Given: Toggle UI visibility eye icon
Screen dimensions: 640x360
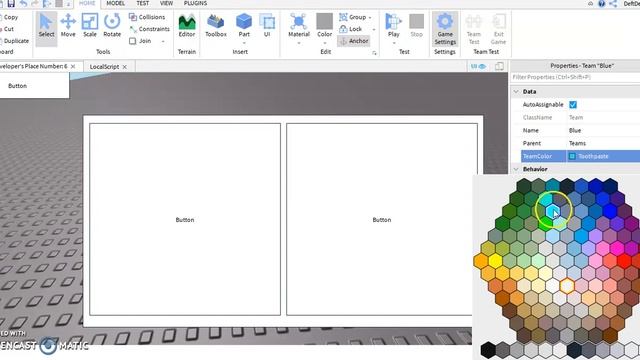Looking at the screenshot, I should (x=478, y=66).
